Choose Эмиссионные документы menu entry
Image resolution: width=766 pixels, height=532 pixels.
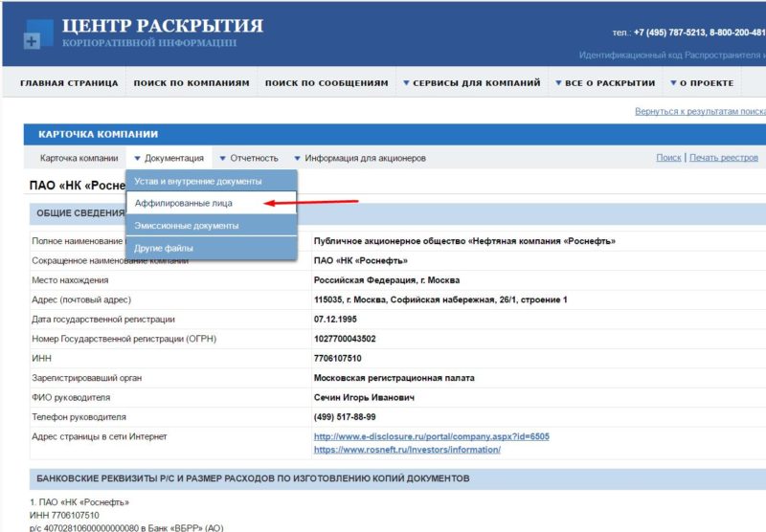(x=212, y=226)
